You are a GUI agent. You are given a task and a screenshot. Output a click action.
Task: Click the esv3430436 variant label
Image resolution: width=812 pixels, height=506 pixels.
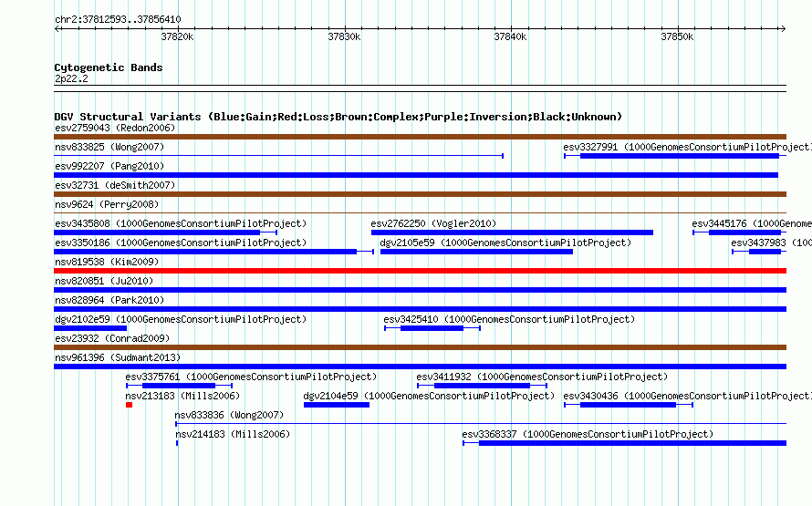point(687,396)
